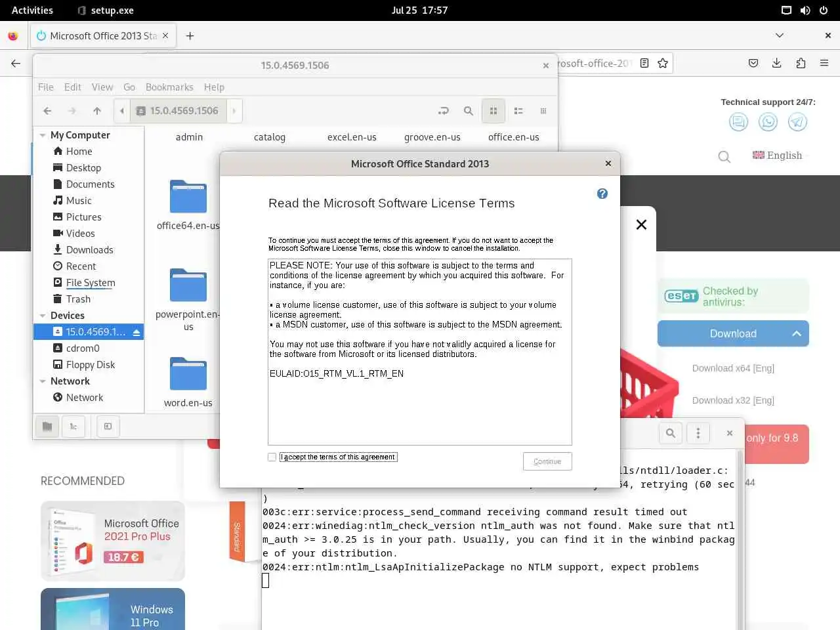The height and width of the screenshot is (630, 840).
Task: Show places view in file manager status bar
Action: point(47,427)
